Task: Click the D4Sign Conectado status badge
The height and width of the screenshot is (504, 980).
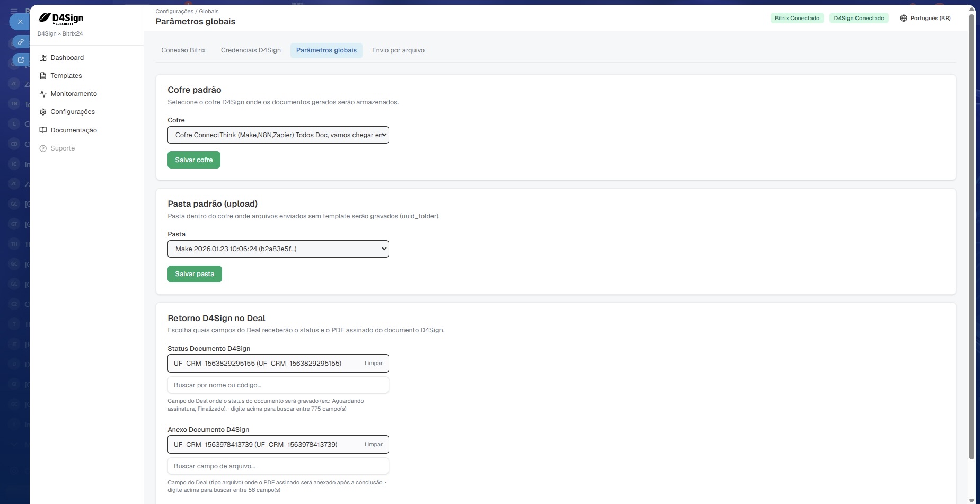Action: click(x=859, y=18)
